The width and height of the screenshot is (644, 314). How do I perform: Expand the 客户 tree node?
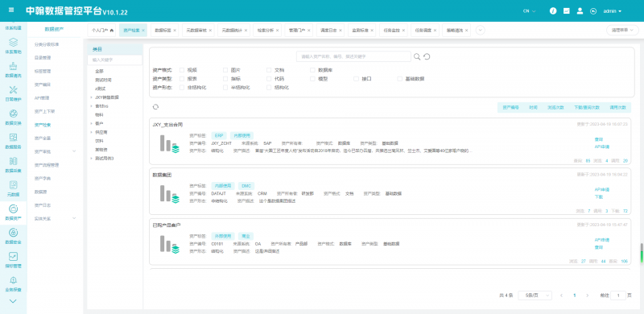point(91,123)
